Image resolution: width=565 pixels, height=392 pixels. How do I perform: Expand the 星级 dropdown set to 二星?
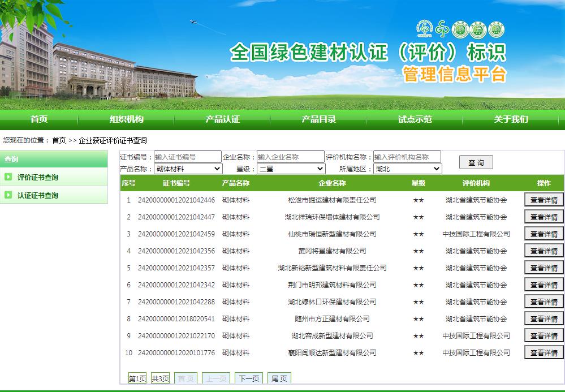(291, 169)
